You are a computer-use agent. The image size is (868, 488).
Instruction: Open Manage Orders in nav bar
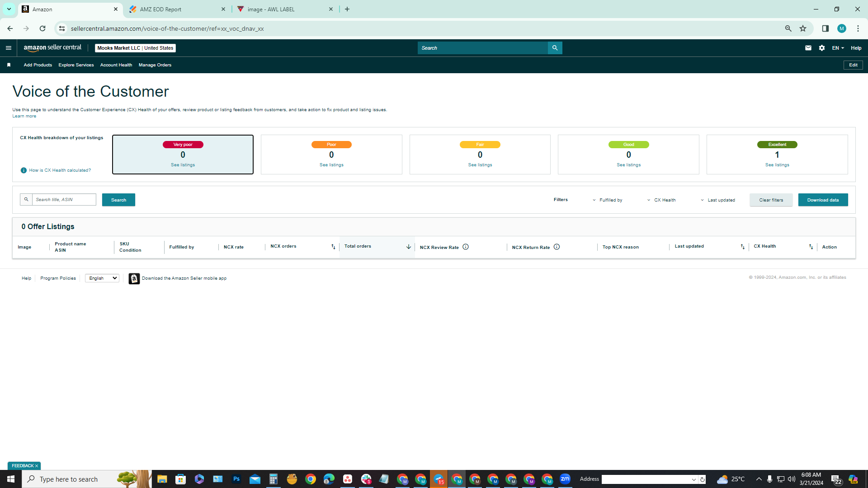pos(155,65)
